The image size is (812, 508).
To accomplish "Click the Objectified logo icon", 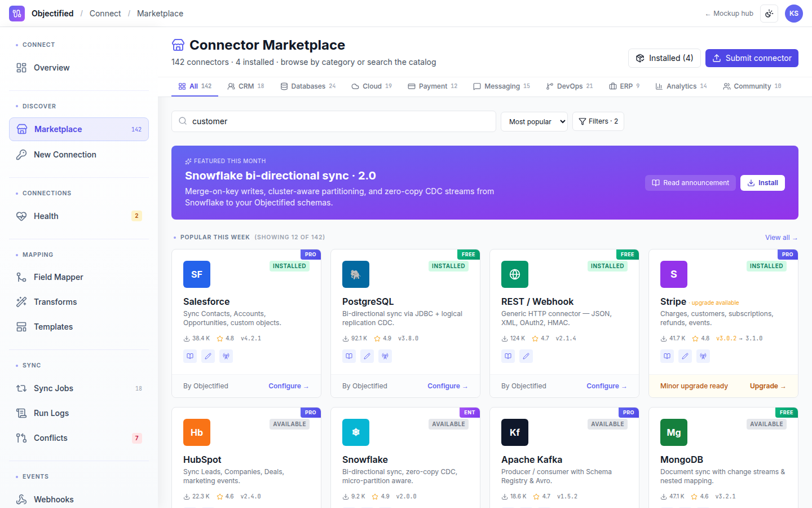I will (x=17, y=14).
